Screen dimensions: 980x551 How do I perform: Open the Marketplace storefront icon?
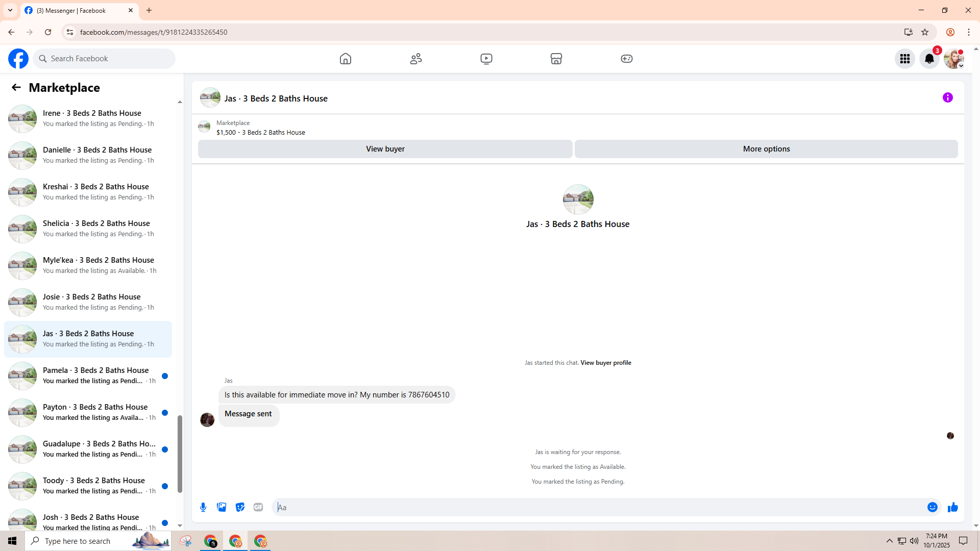click(556, 59)
